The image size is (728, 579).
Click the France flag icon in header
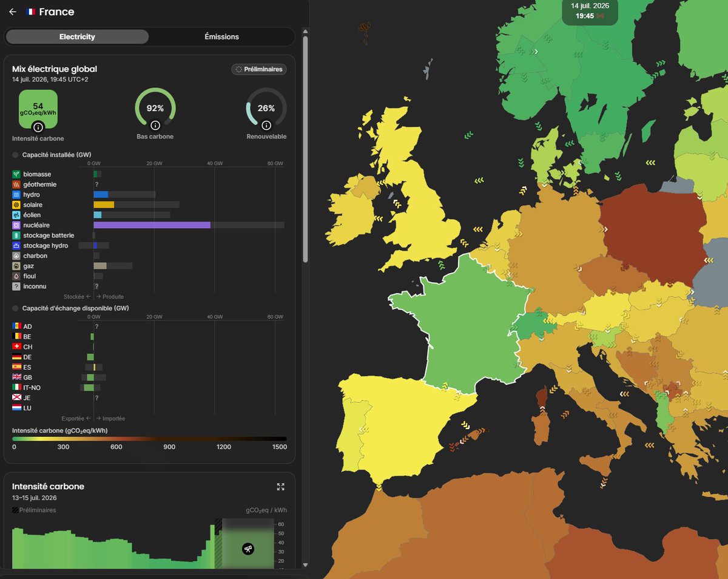click(x=31, y=12)
